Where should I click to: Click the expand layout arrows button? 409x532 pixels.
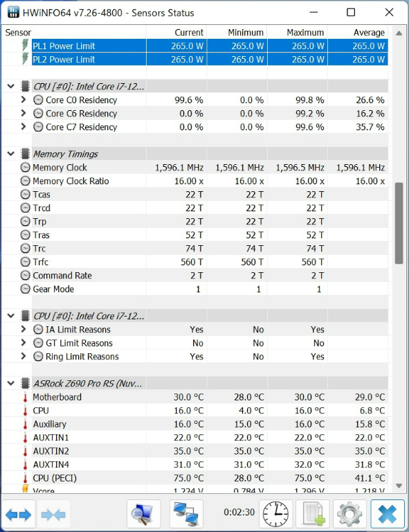coord(19,515)
